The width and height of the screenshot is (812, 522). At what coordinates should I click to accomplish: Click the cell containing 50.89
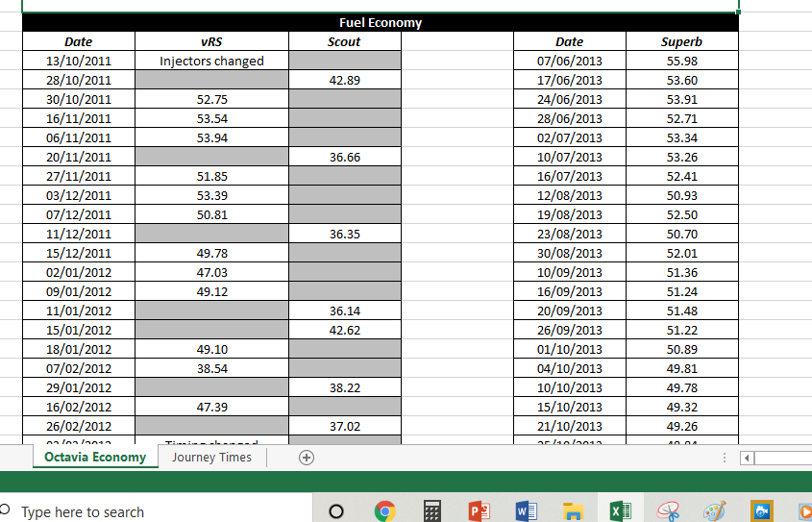point(682,349)
